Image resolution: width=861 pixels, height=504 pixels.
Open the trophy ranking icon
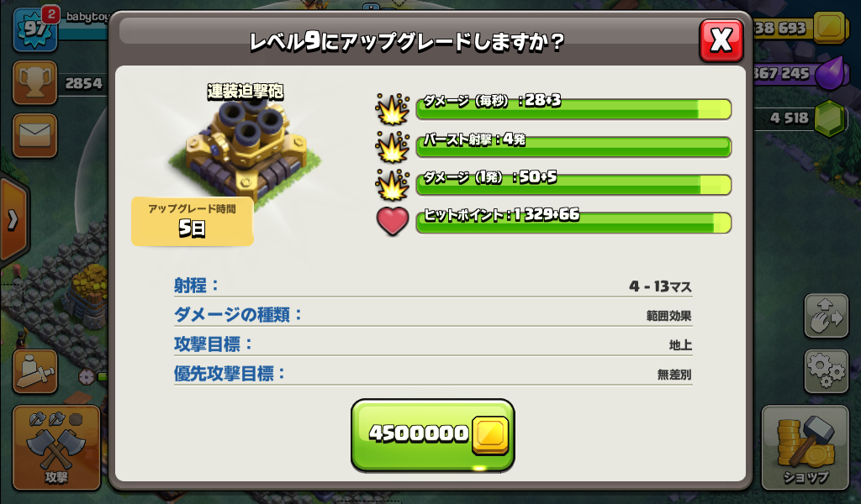tap(35, 83)
